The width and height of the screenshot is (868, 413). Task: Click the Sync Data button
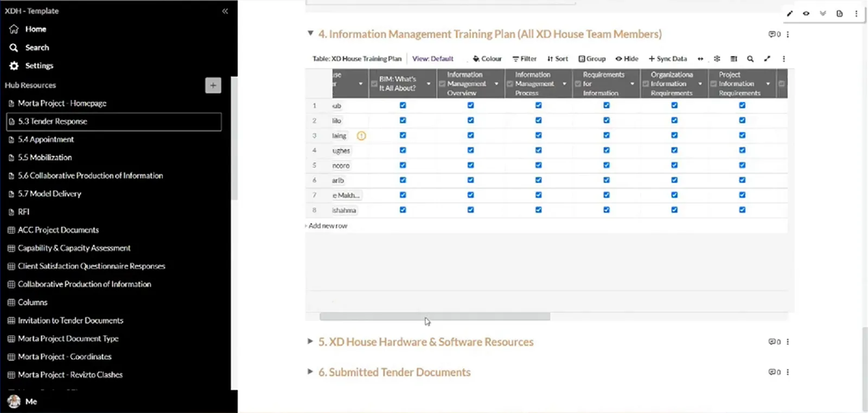tap(668, 59)
